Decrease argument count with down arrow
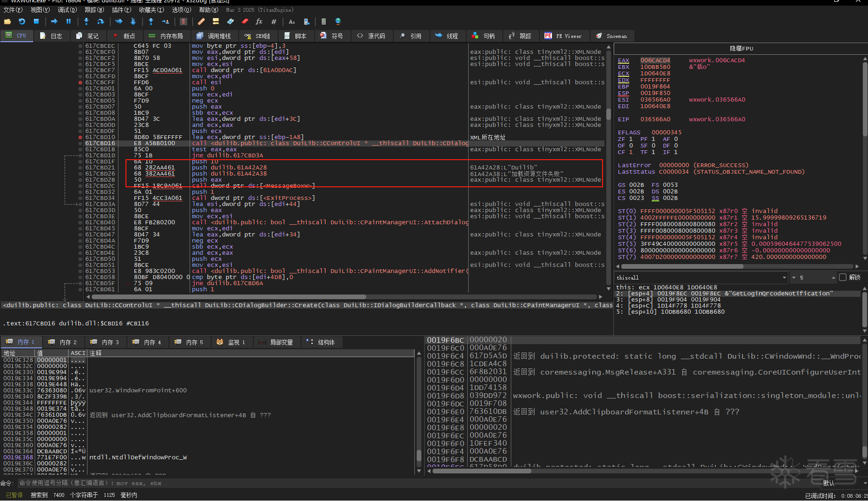 tap(794, 278)
